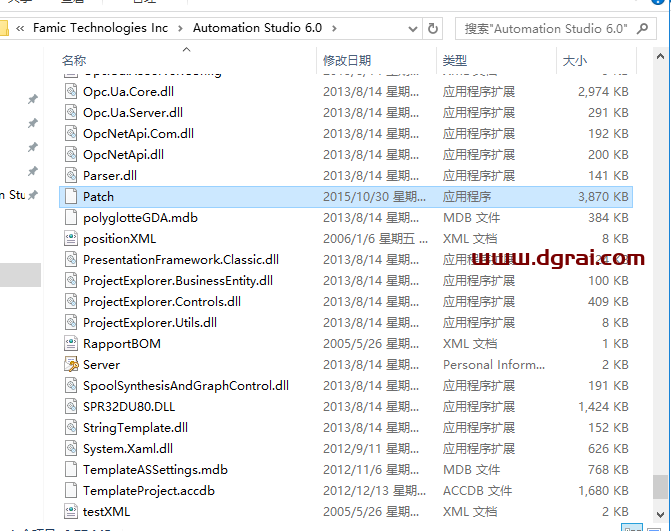Sort files by 大小 column
671x531 pixels.
pyautogui.click(x=574, y=60)
